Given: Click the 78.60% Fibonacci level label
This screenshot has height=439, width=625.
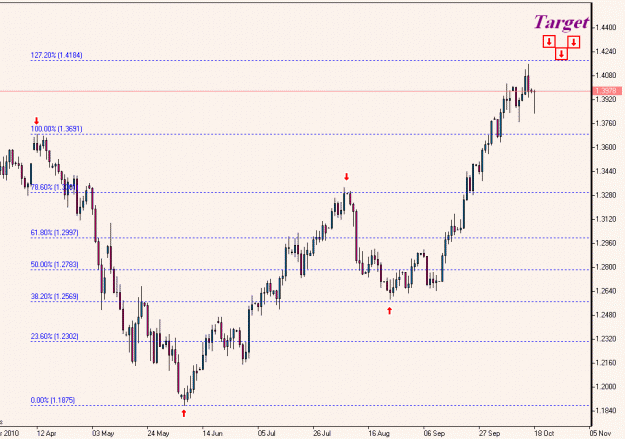Looking at the screenshot, I should point(53,187).
